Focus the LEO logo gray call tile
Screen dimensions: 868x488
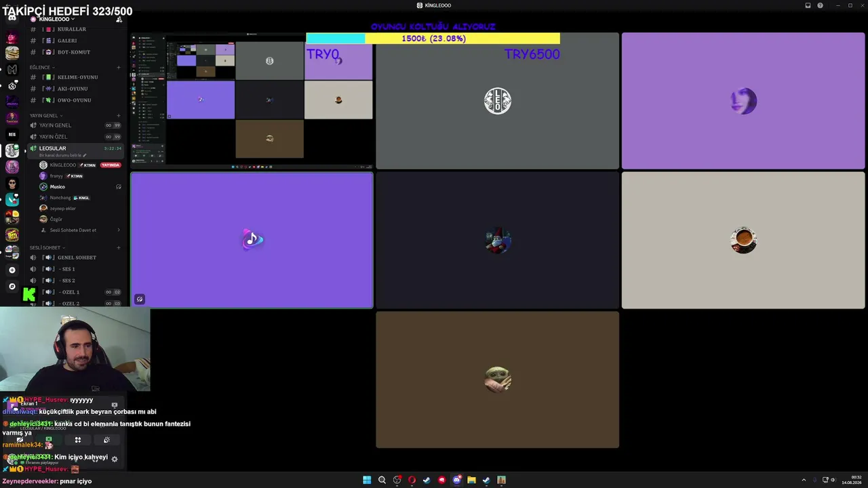click(x=497, y=100)
